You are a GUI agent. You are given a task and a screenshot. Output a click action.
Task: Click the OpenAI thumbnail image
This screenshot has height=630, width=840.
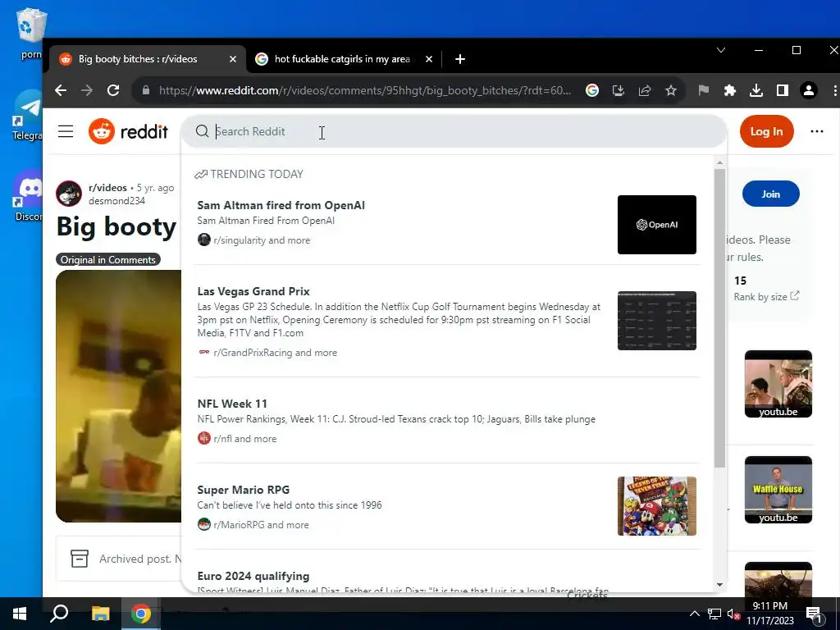[x=657, y=225]
